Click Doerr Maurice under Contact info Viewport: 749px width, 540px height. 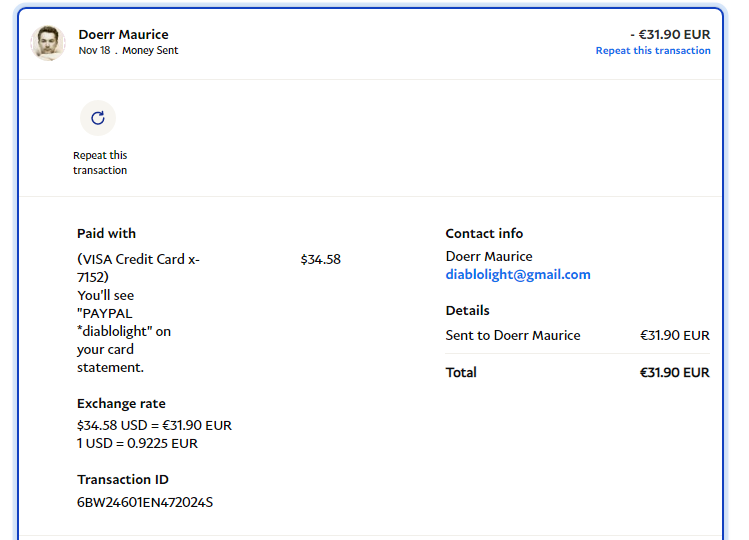pos(489,256)
